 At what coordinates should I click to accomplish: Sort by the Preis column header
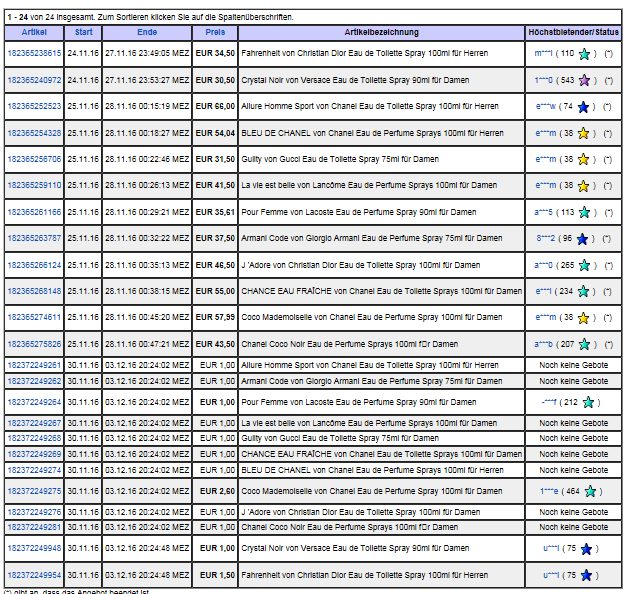point(215,32)
